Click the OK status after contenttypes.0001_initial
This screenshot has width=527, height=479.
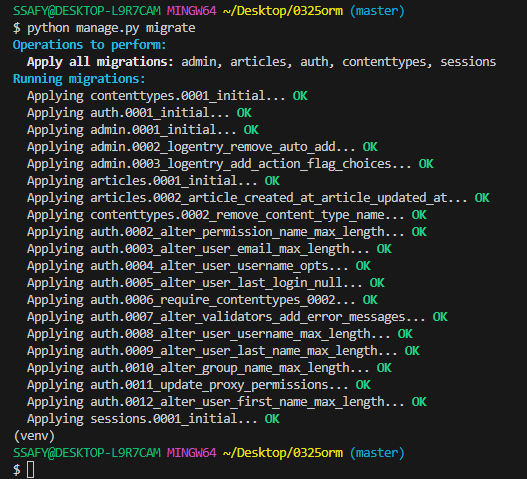point(300,96)
